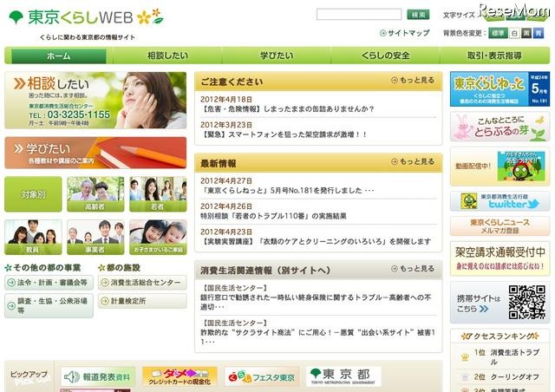Expand もっと見る in 最新情報 section

[413, 162]
